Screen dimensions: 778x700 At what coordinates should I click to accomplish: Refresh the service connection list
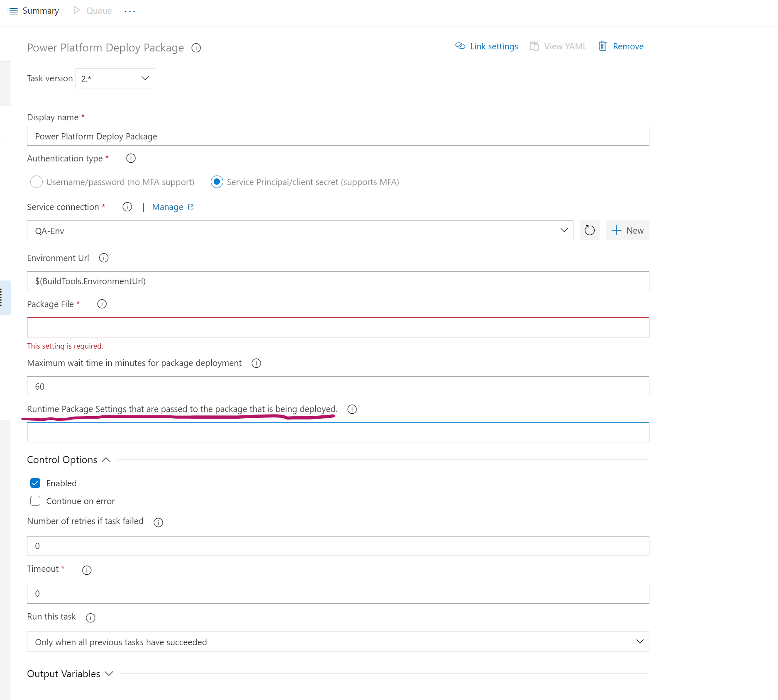(589, 230)
